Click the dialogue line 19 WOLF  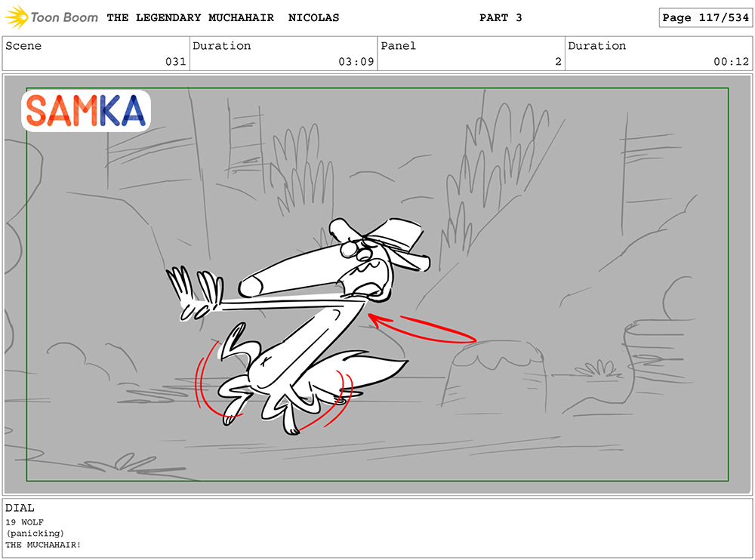coord(25,522)
